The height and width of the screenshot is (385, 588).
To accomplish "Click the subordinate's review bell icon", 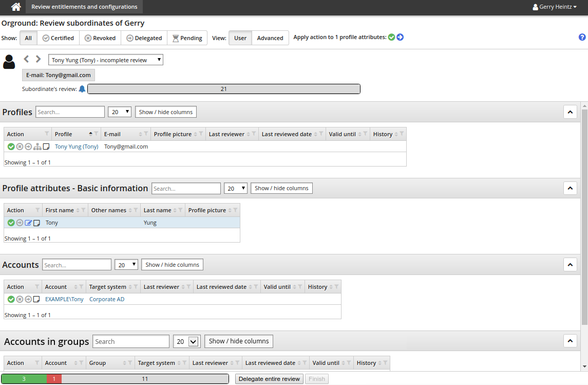I will click(82, 89).
